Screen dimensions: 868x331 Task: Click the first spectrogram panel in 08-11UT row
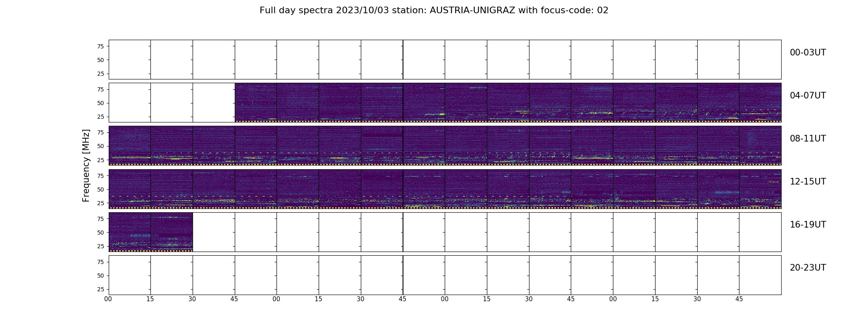click(x=130, y=146)
